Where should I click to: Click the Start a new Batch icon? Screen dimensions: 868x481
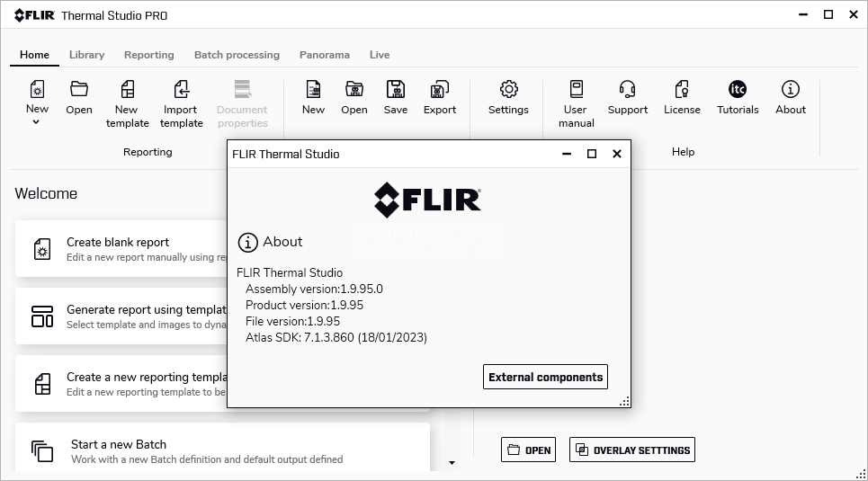[42, 451]
